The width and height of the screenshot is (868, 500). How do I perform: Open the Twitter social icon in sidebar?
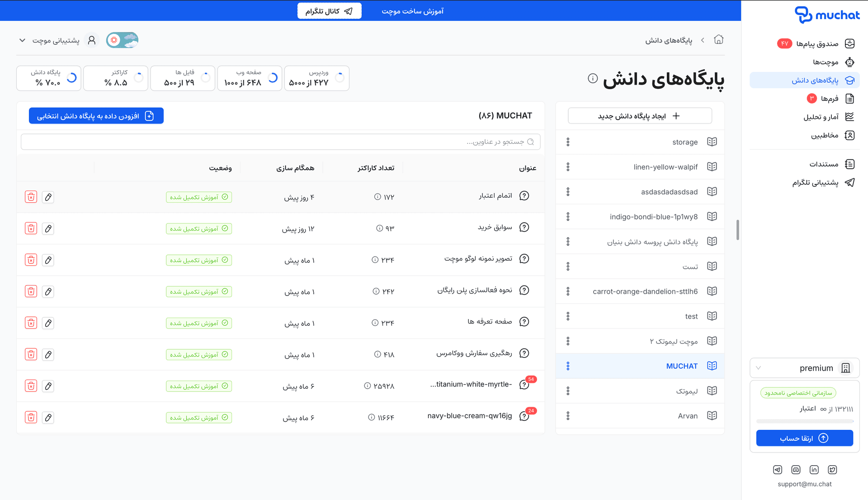832,470
